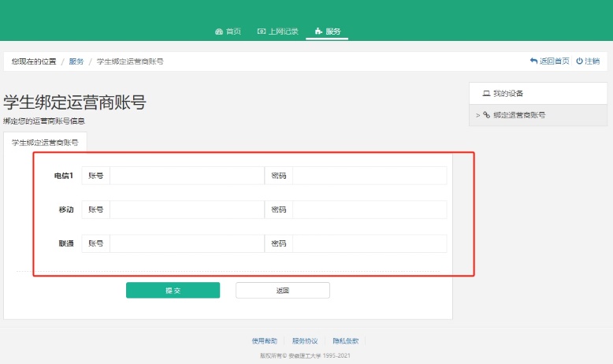Focus the 电信1 账号 input field

pos(186,176)
